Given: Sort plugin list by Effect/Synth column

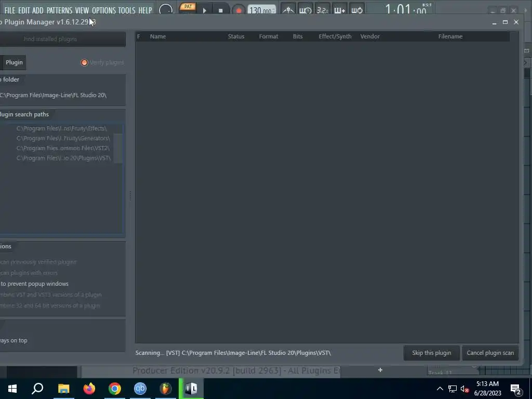Looking at the screenshot, I should [x=335, y=36].
